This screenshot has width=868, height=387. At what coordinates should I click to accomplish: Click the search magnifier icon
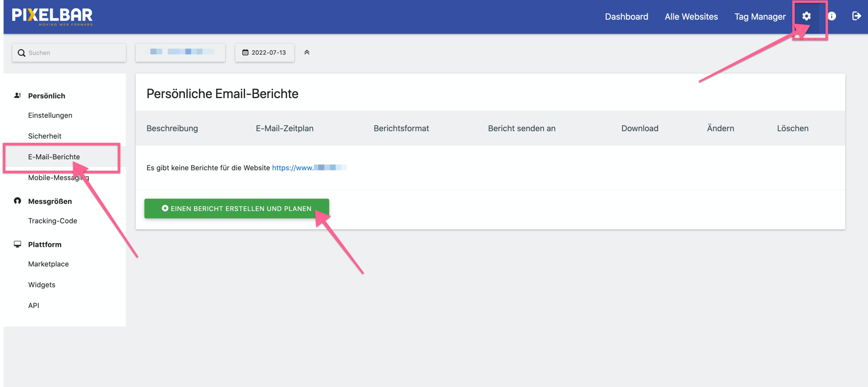tap(22, 53)
